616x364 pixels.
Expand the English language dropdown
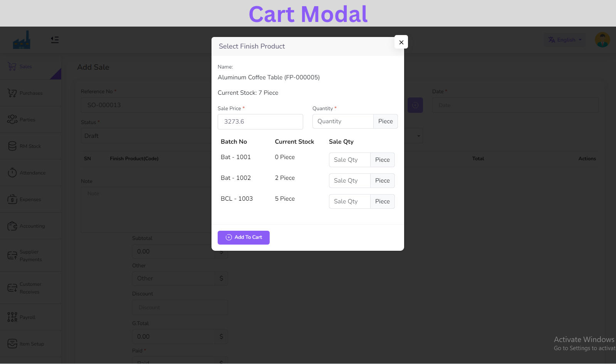click(565, 40)
